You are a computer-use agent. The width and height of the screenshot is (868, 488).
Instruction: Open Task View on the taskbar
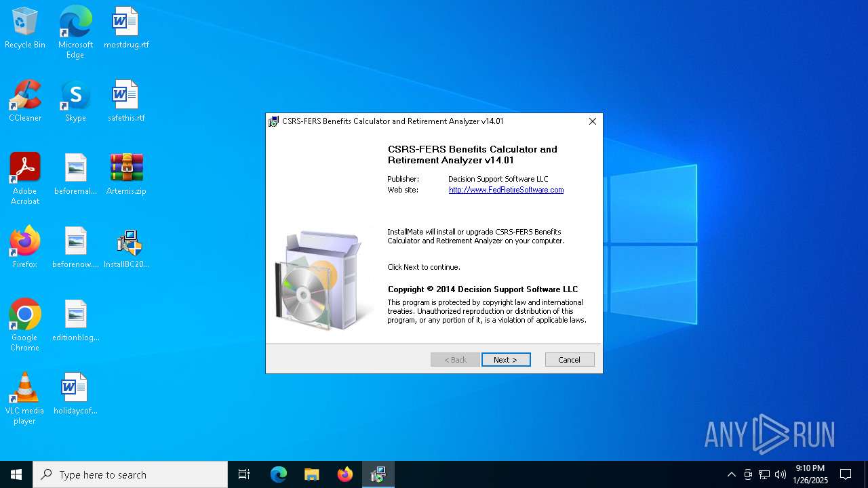coord(244,474)
